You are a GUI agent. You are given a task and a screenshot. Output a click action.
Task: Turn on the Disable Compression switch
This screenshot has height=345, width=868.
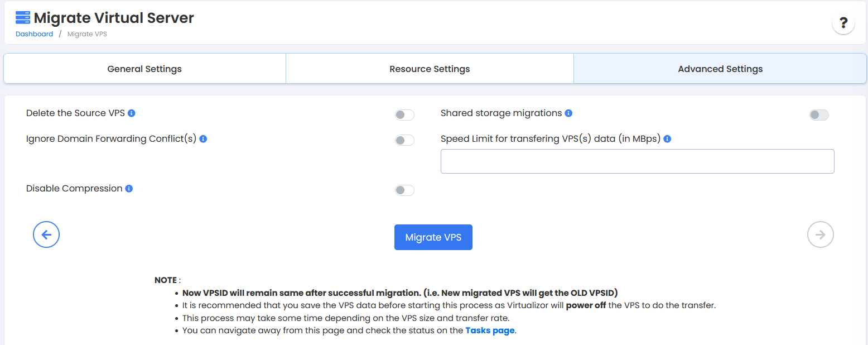404,190
